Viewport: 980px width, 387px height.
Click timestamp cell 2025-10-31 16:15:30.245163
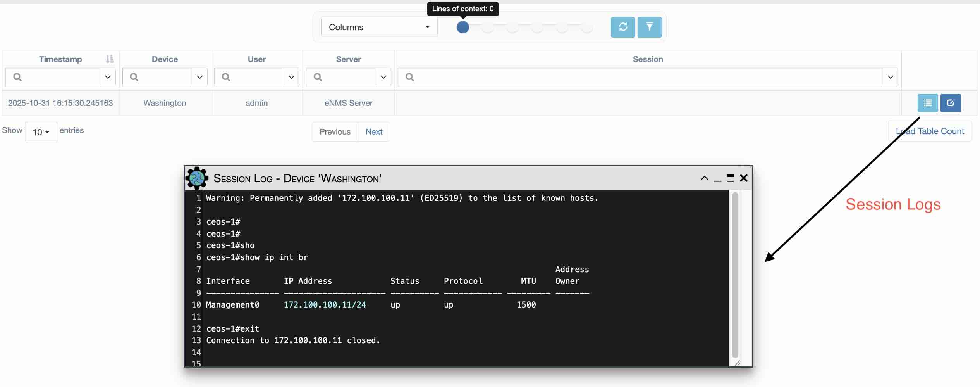click(x=60, y=103)
